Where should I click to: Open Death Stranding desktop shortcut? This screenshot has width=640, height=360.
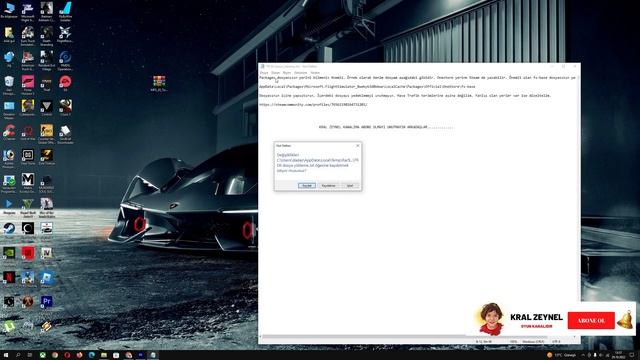coord(47,36)
